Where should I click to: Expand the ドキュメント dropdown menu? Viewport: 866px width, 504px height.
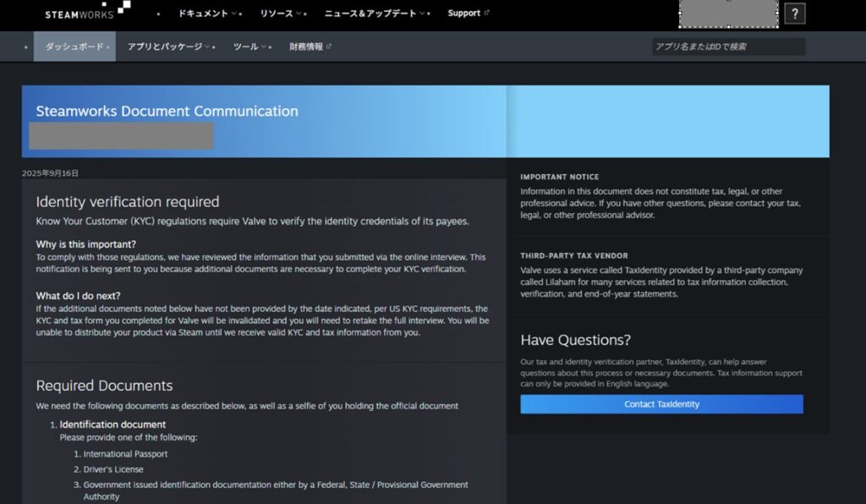pos(208,14)
